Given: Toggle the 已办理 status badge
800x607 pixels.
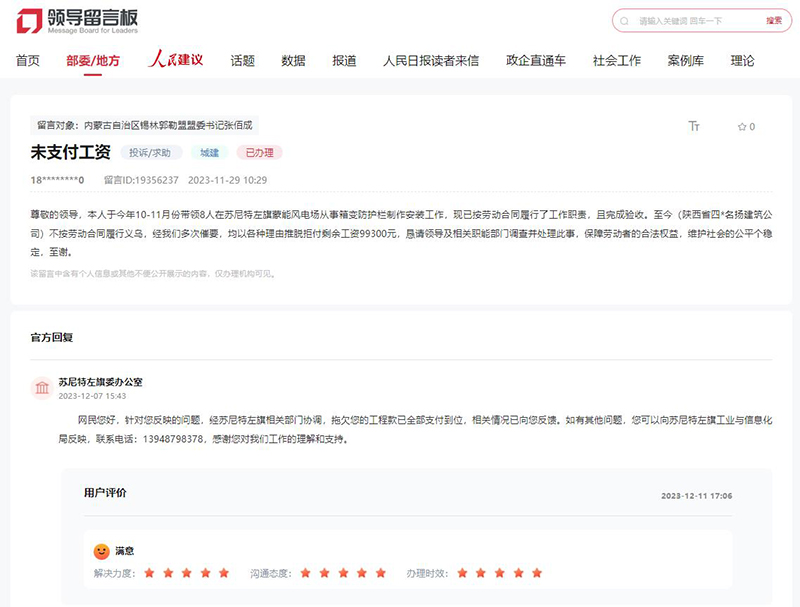Looking at the screenshot, I should tap(261, 153).
